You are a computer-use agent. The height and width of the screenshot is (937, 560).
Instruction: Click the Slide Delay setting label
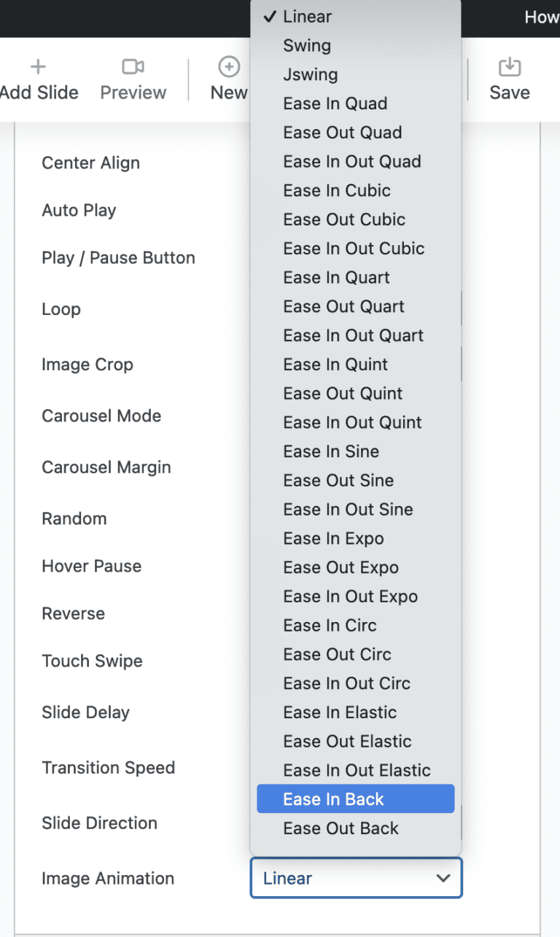pos(84,712)
